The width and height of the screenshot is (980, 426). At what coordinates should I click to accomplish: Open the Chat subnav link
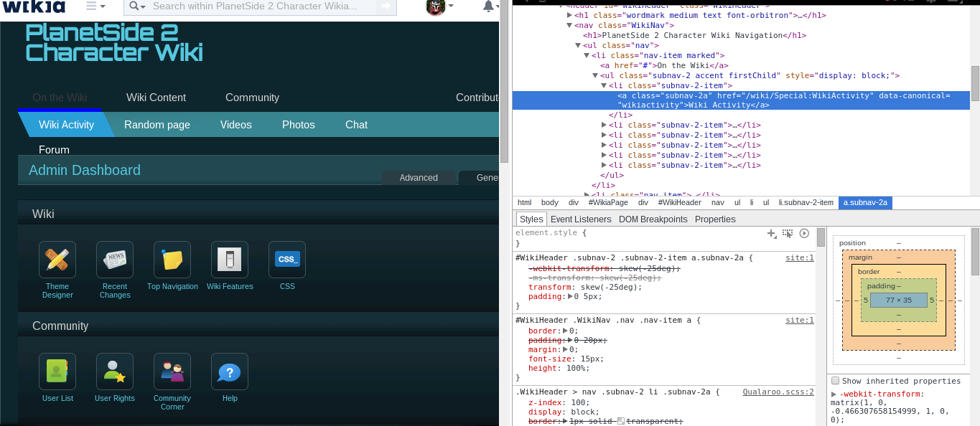[x=356, y=125]
